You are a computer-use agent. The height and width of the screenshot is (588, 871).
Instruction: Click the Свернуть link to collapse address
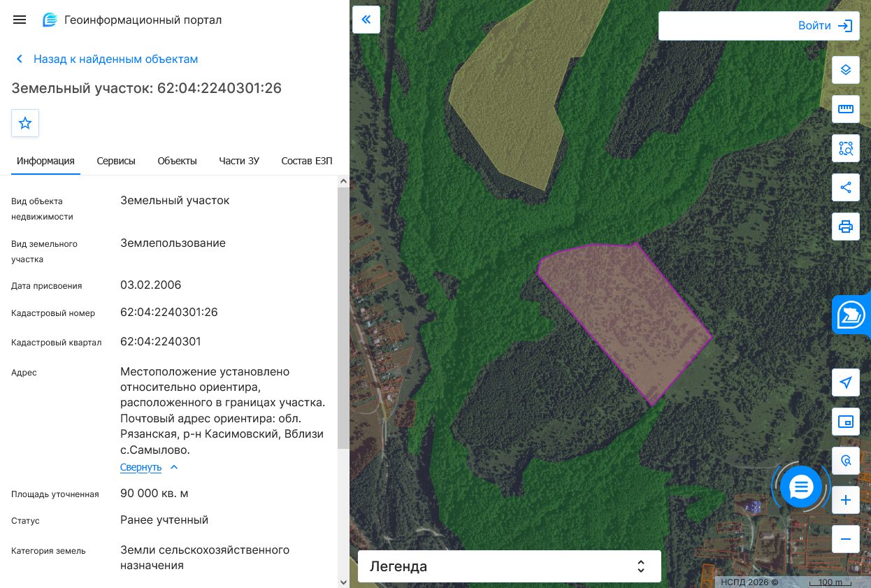141,467
